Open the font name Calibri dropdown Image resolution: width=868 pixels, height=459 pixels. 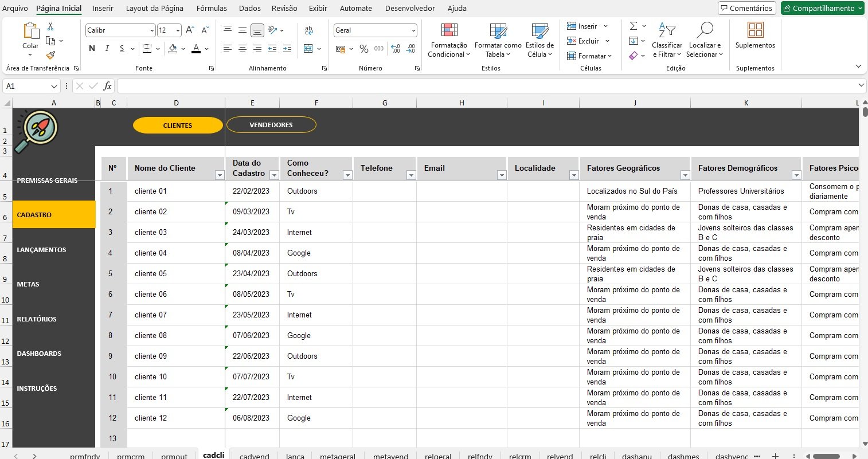click(x=152, y=30)
